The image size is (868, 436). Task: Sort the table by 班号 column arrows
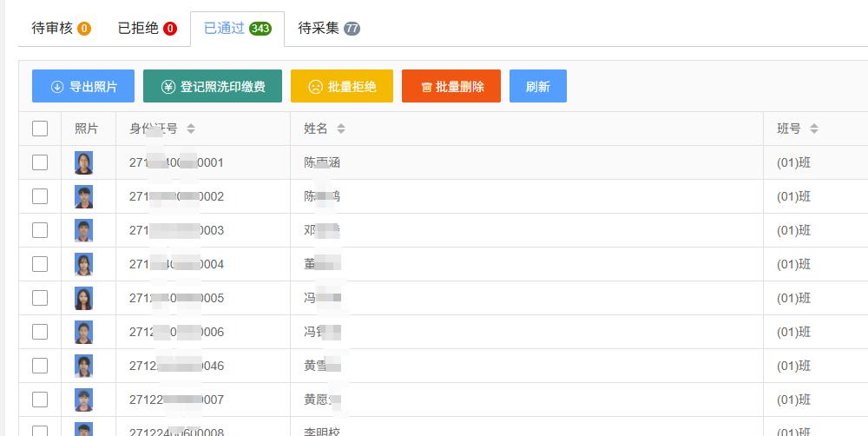pos(813,129)
